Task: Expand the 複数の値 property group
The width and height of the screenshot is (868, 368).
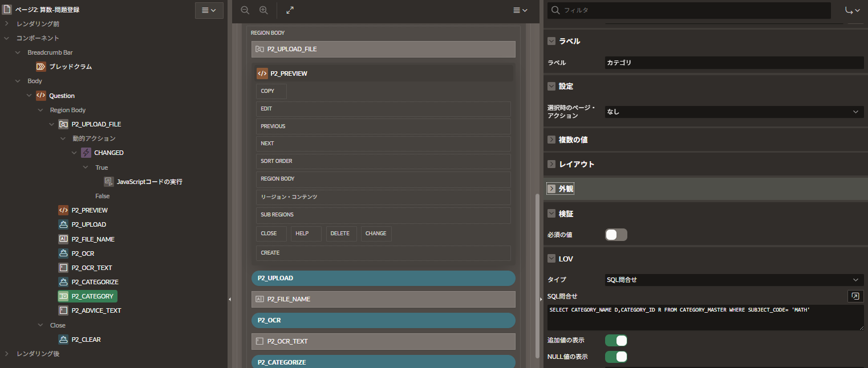Action: pyautogui.click(x=551, y=140)
